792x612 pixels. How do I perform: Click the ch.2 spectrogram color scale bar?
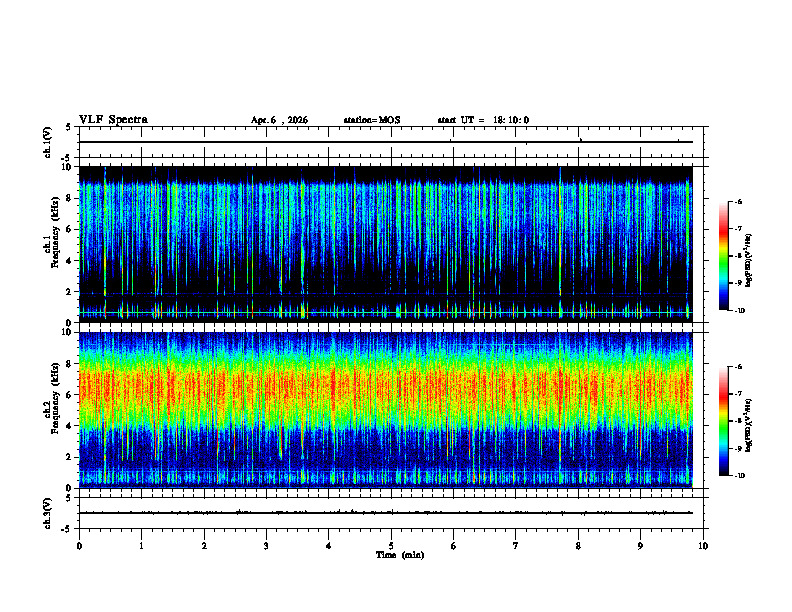coord(723,421)
